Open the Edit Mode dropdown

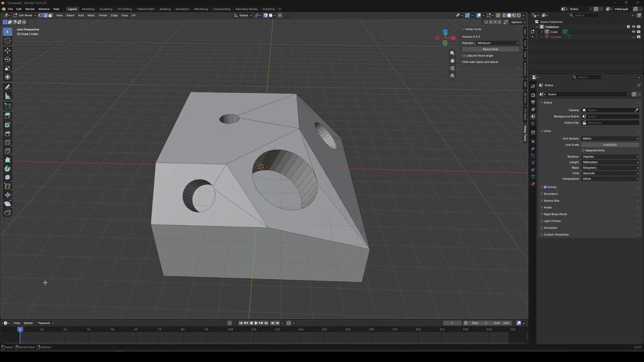(25, 15)
